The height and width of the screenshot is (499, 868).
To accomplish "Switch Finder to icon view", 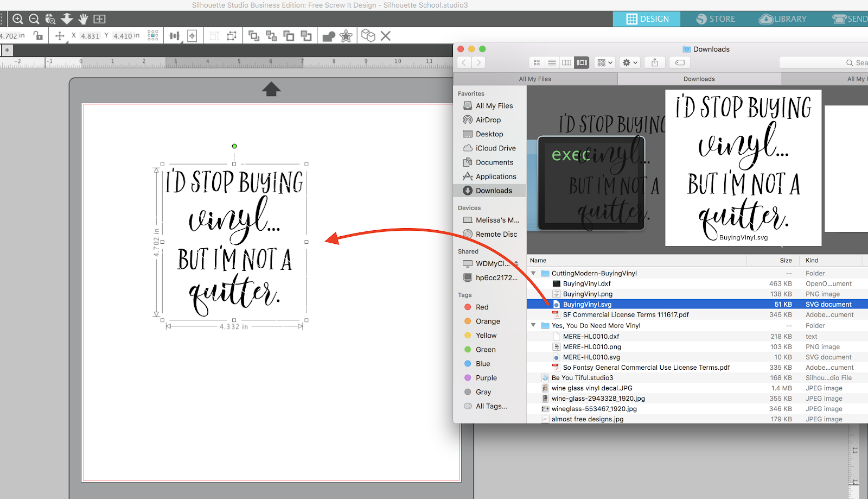I will (x=537, y=63).
